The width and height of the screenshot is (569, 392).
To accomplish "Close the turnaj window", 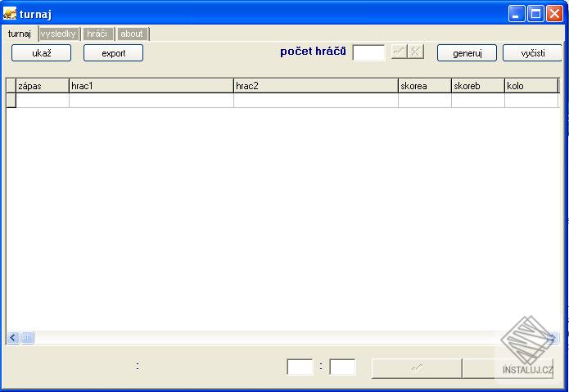I will pos(555,14).
